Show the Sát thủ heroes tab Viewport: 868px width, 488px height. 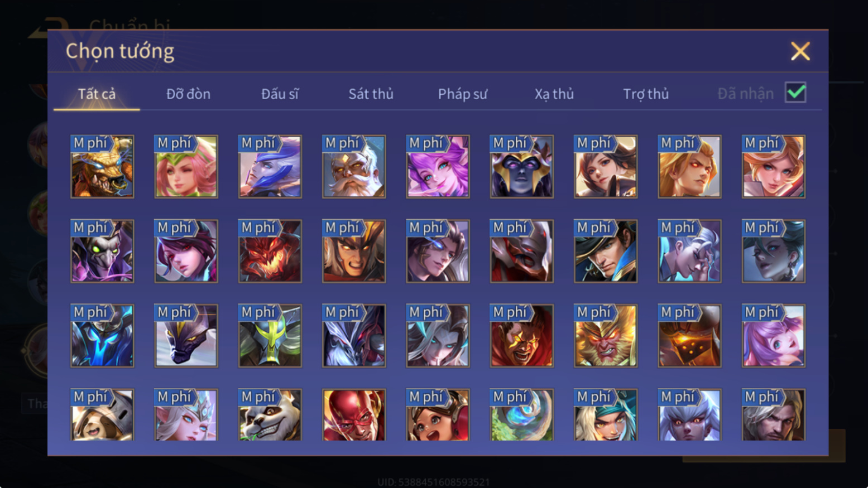click(x=371, y=94)
